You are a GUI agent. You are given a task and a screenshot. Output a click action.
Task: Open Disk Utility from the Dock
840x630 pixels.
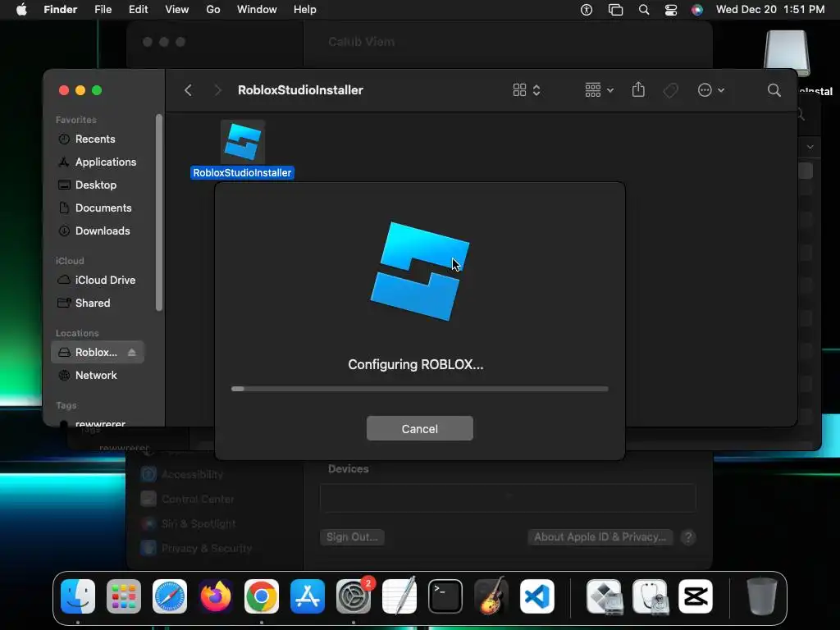651,596
